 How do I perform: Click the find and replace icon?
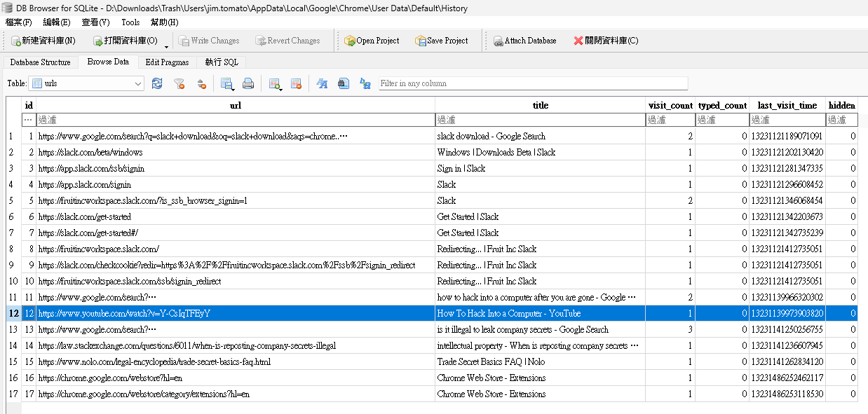click(365, 83)
